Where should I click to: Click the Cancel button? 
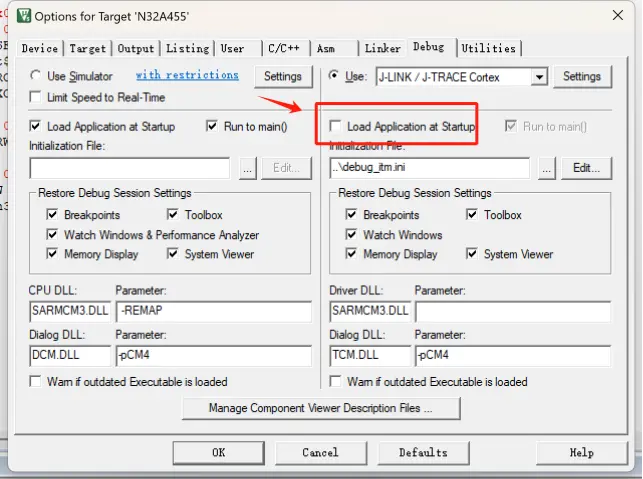pos(321,453)
